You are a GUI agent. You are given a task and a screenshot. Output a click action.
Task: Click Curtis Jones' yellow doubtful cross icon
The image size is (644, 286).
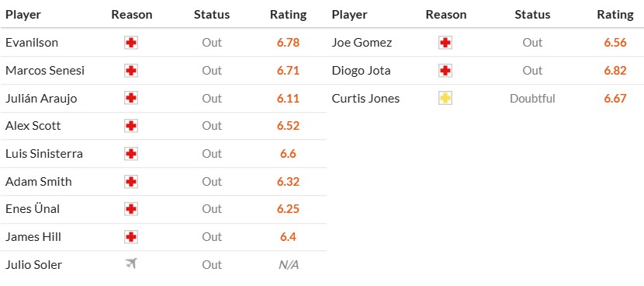point(445,99)
